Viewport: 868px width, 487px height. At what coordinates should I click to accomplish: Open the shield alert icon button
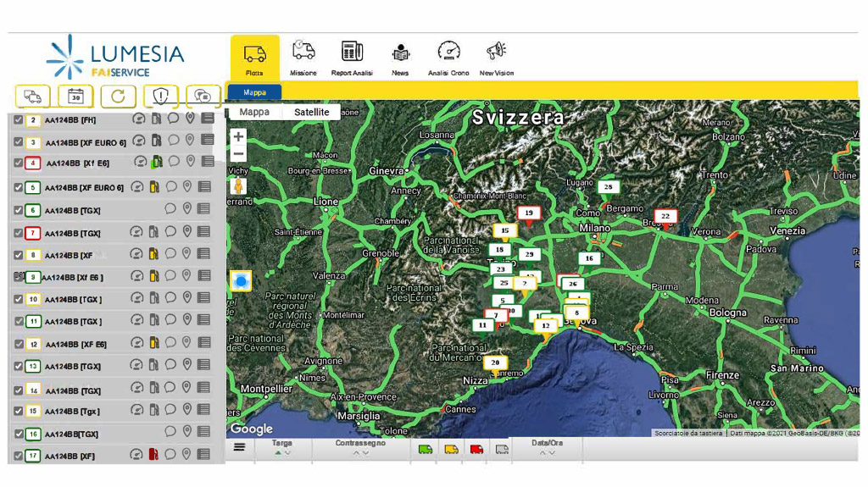point(160,97)
